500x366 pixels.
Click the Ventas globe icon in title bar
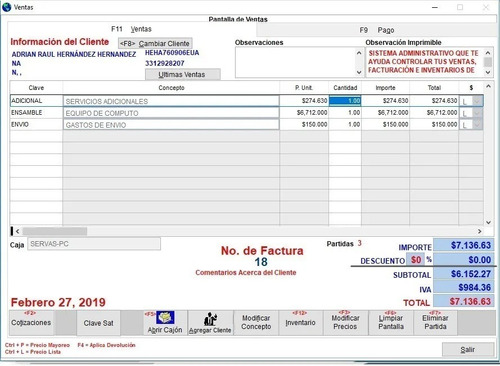6,7
